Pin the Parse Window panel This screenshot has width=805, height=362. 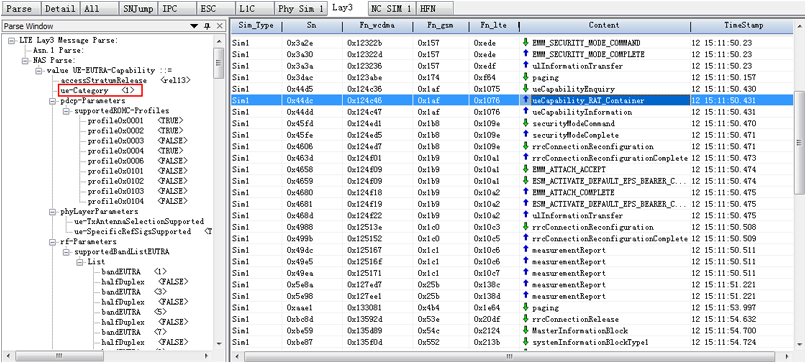207,26
